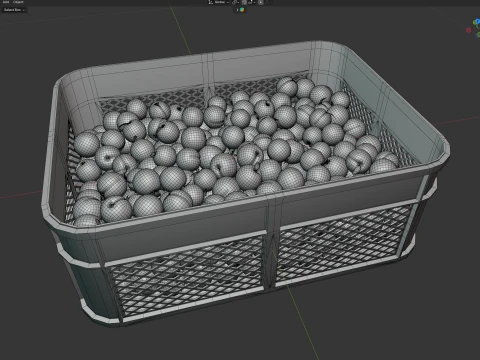Open the Object menu in viewport header
This screenshot has height=360, width=480.
pyautogui.click(x=18, y=2)
